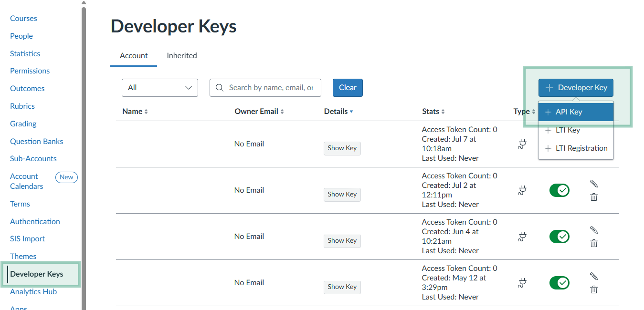Choose LTI Registration from the menu
Viewport: 644px width, 310px height.
(576, 148)
